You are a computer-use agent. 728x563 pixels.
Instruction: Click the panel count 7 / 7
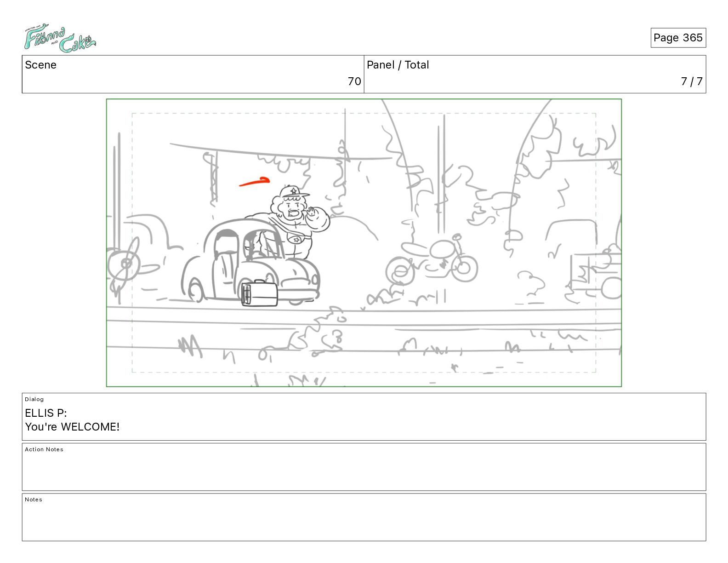(692, 81)
